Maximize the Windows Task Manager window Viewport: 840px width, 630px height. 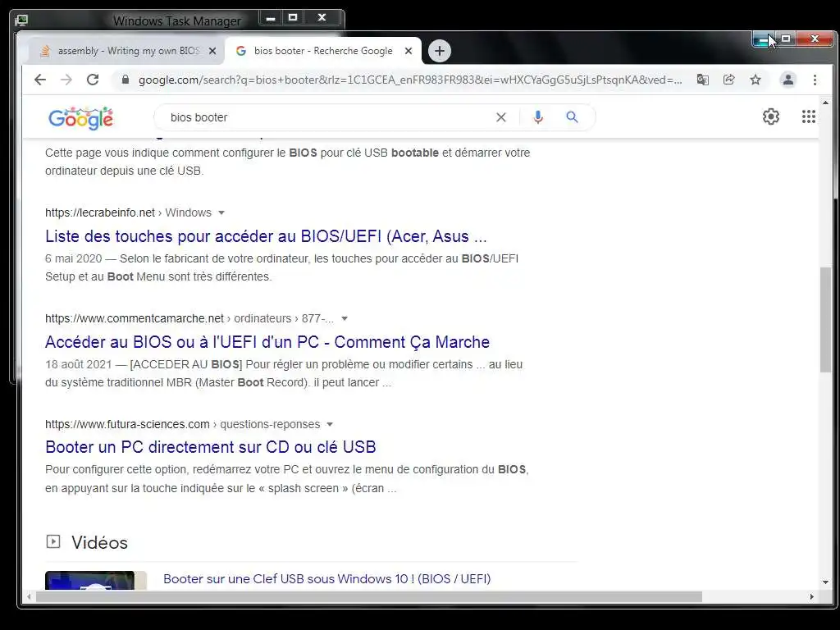click(293, 18)
